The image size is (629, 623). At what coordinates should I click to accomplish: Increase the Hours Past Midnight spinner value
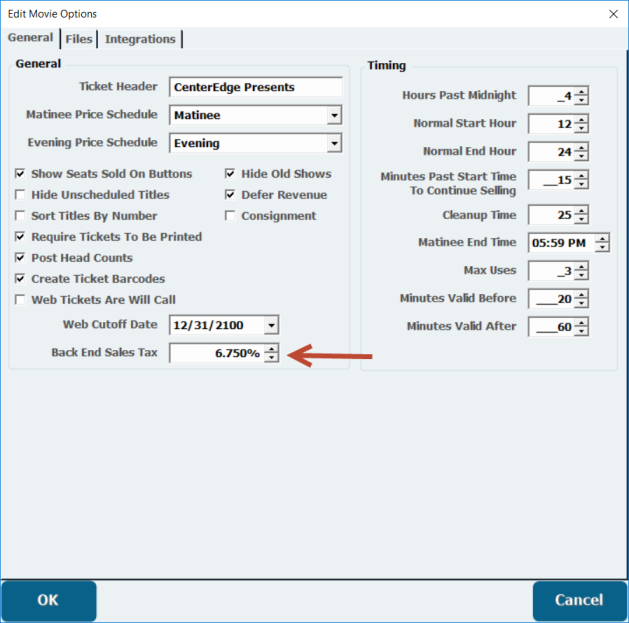(x=581, y=91)
